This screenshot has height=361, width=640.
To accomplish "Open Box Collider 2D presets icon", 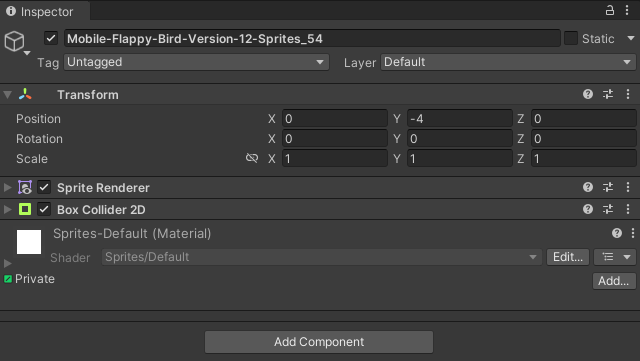I will 608,209.
